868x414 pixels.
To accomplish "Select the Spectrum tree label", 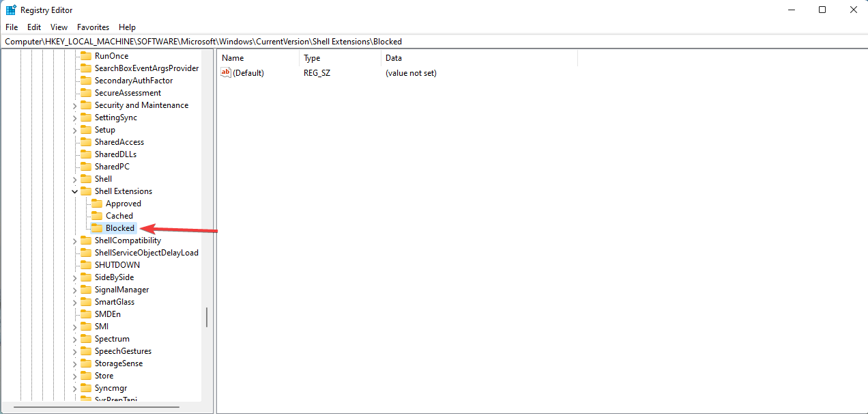I will (x=112, y=339).
